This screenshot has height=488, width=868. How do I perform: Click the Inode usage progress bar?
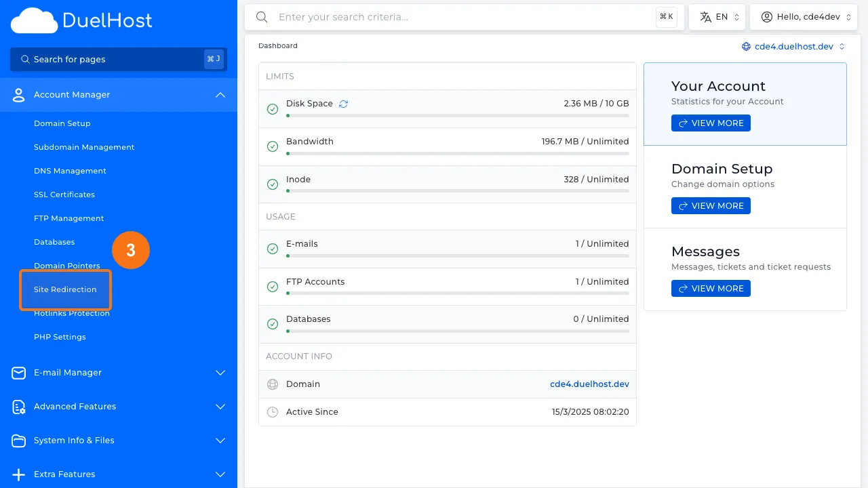pyautogui.click(x=457, y=190)
